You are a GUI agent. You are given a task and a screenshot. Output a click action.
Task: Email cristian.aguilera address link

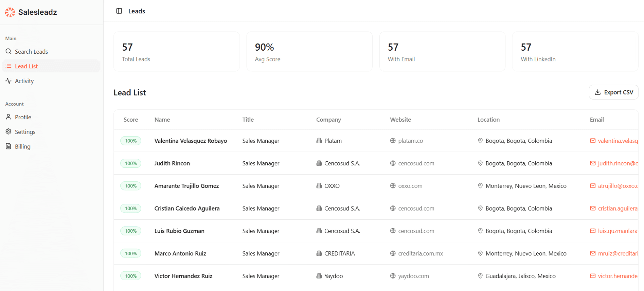(618, 209)
